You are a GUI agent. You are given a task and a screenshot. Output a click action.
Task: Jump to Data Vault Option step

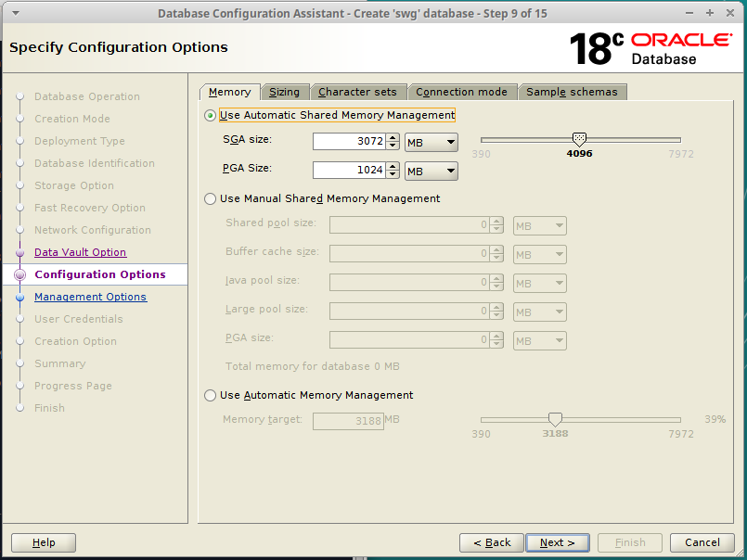click(x=81, y=252)
